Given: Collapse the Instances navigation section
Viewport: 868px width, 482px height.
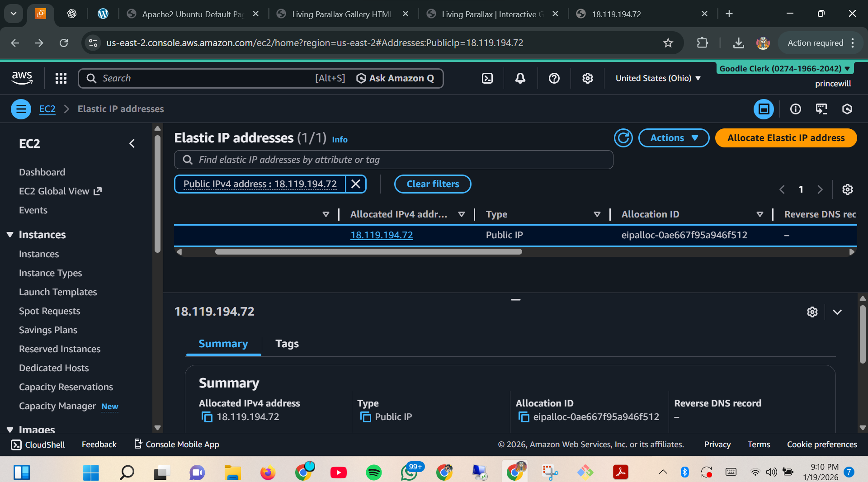Looking at the screenshot, I should coord(10,235).
